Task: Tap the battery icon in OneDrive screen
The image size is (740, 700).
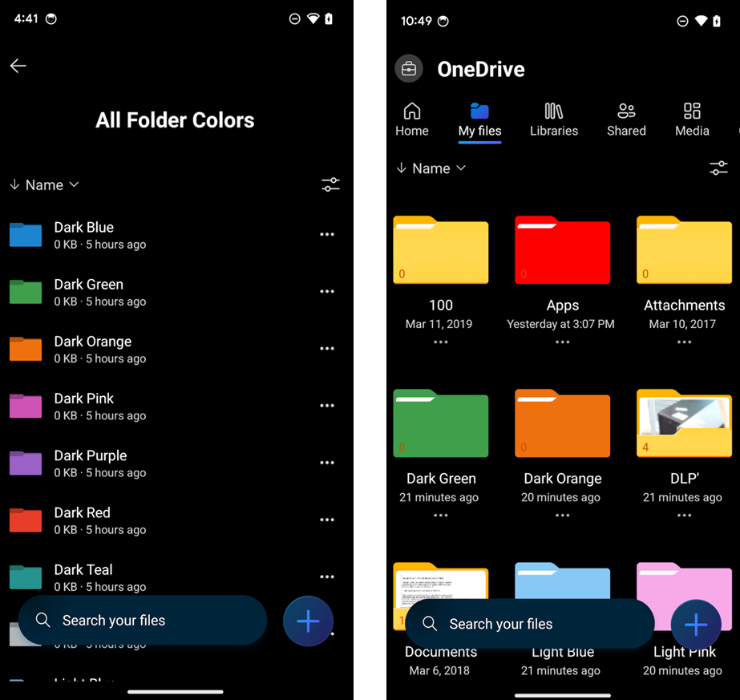Action: click(717, 21)
